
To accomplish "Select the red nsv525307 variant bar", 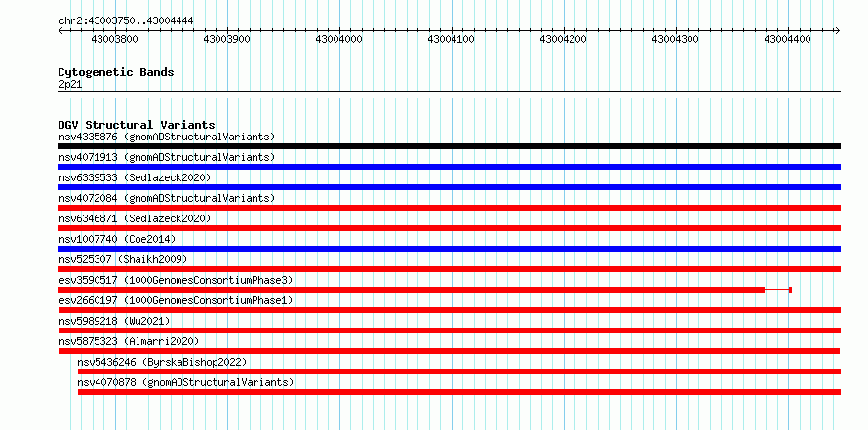I will [x=449, y=269].
